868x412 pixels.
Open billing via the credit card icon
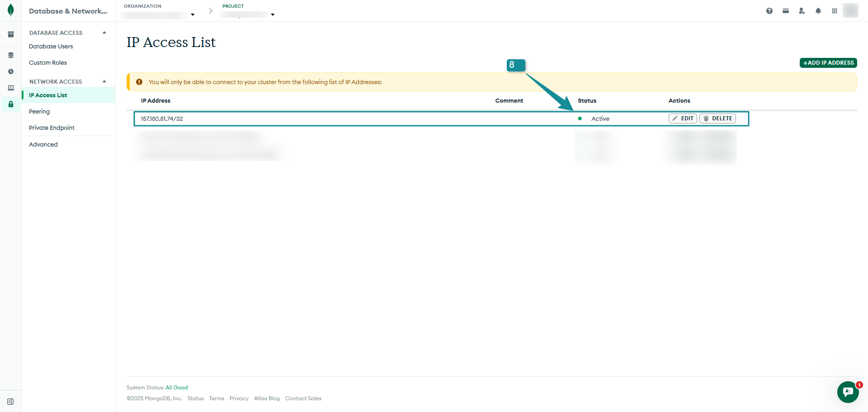click(x=786, y=11)
